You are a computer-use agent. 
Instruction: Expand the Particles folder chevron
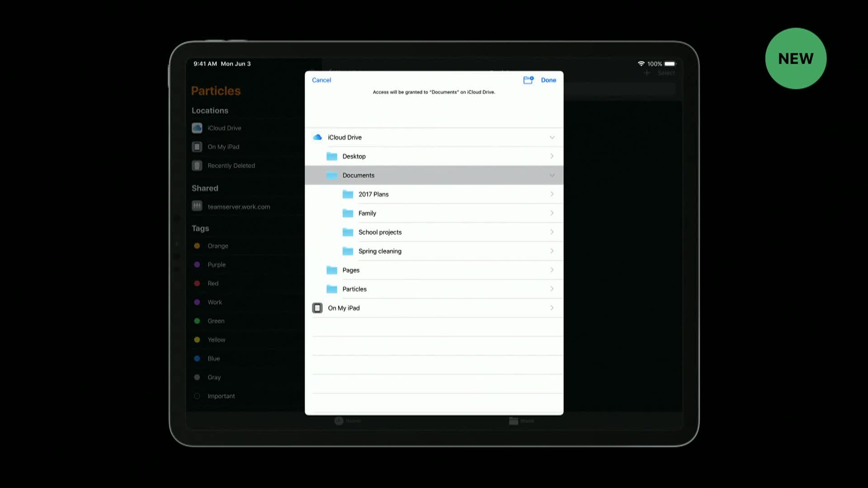552,289
